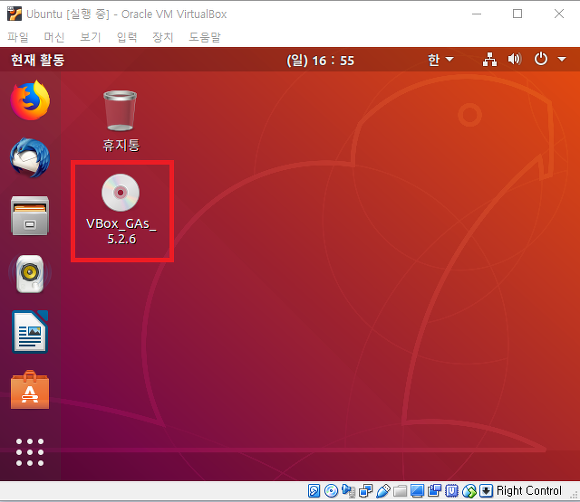Click network adapter indicator in status bar
This screenshot has width=580, height=502.
(x=366, y=491)
